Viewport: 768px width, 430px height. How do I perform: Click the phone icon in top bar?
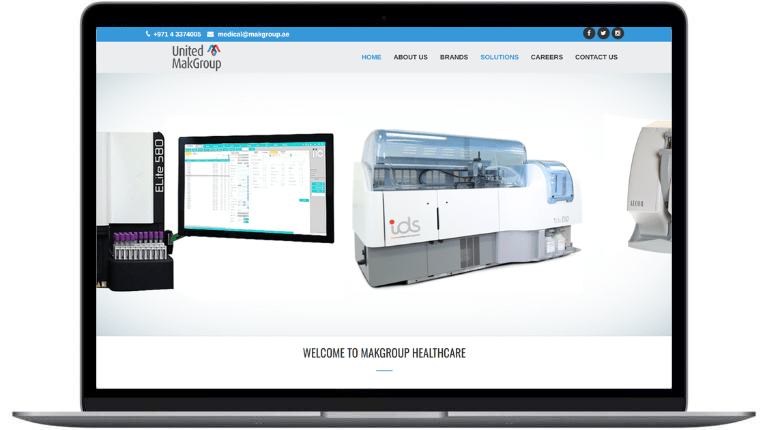pyautogui.click(x=148, y=34)
